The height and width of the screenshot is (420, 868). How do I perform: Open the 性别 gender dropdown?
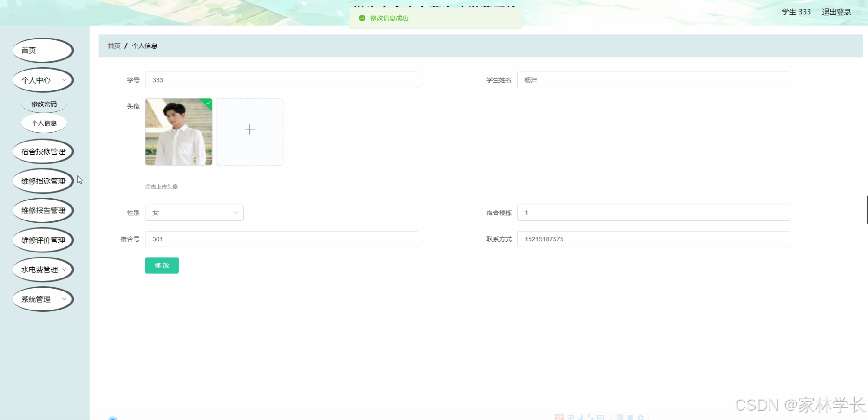(194, 213)
